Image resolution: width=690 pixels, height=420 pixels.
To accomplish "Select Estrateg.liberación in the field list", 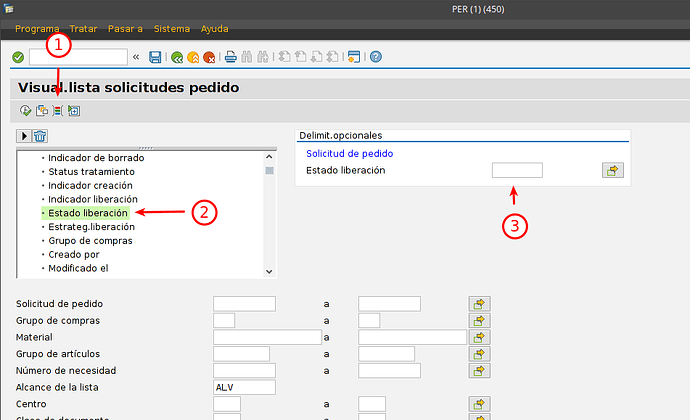I will click(x=91, y=227).
